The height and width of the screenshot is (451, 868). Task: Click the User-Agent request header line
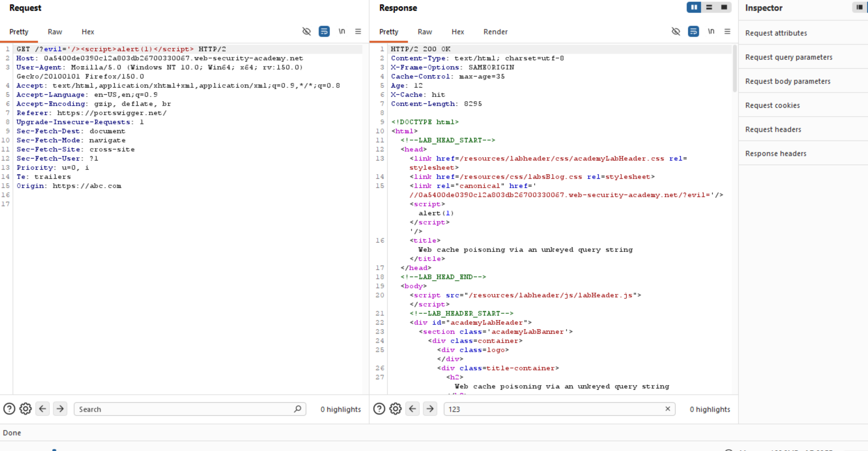(x=160, y=72)
